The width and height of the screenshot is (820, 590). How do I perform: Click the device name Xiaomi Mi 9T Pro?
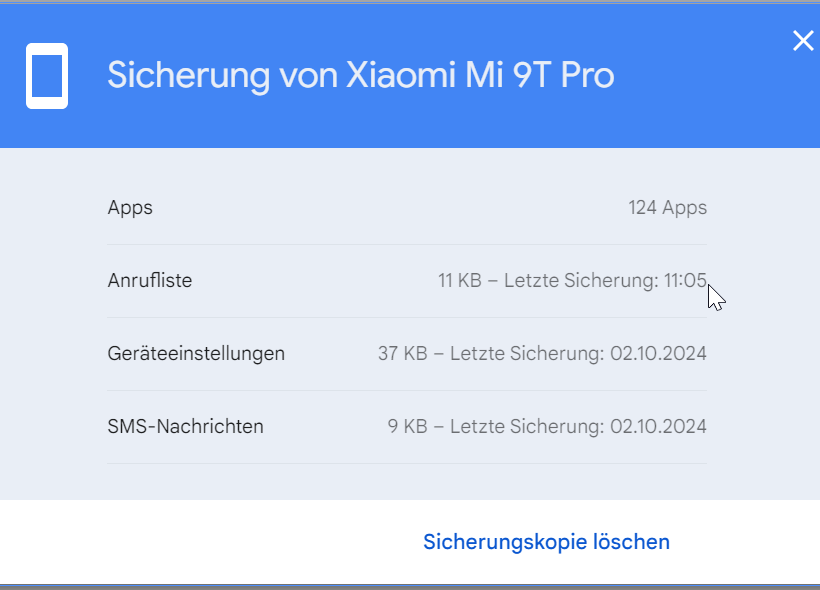[480, 75]
